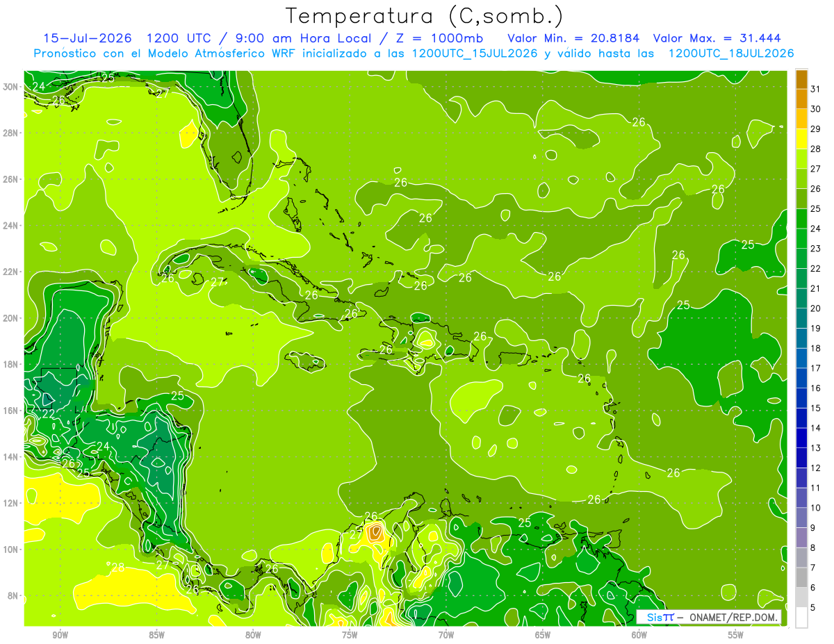Pick the white swatch below 5 in scale
Screen dimensions: 834x644
click(801, 617)
